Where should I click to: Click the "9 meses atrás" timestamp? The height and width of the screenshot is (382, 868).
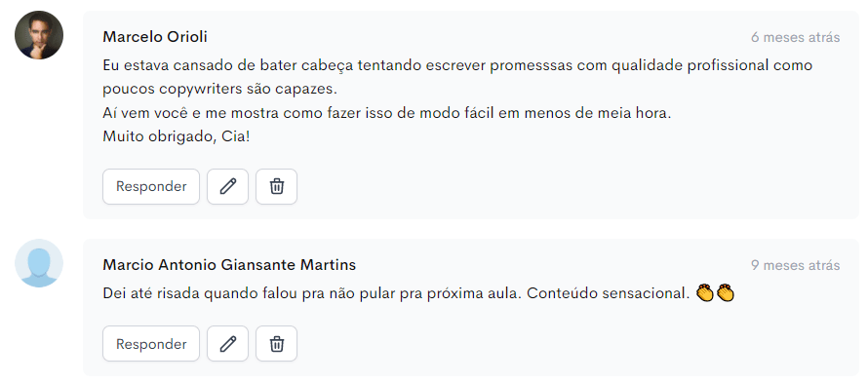click(796, 266)
